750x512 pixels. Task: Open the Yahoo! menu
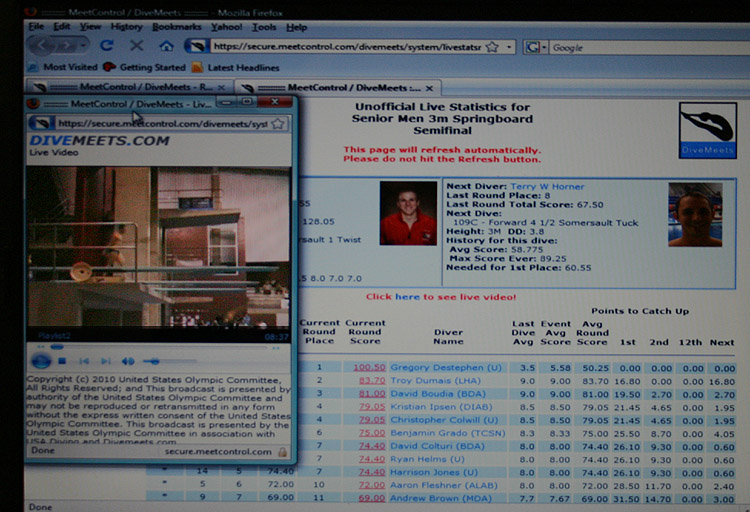pyautogui.click(x=227, y=27)
